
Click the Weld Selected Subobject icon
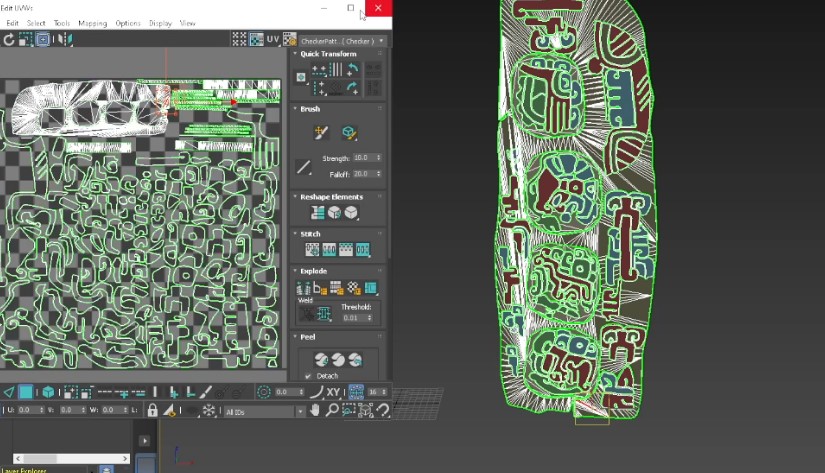[324, 314]
